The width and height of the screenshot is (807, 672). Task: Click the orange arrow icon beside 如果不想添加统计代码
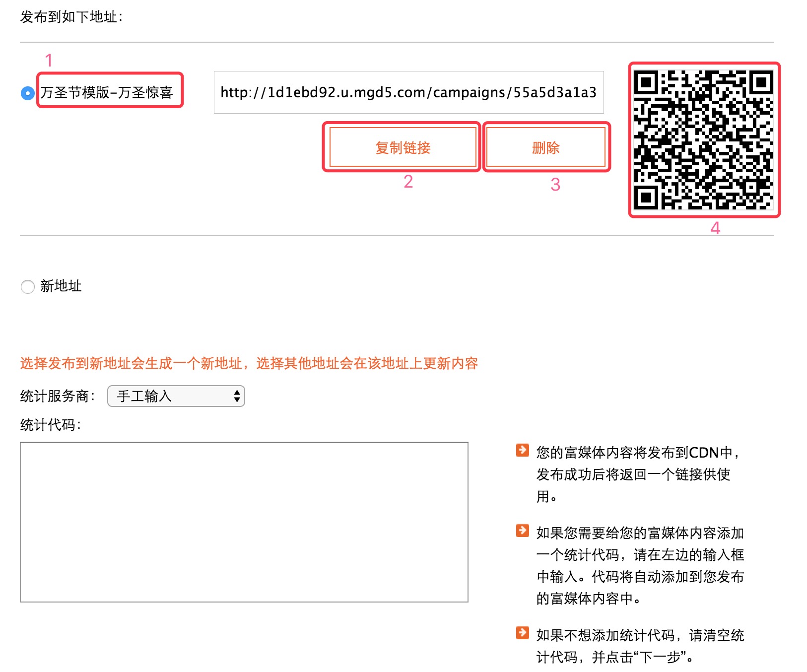(x=523, y=633)
